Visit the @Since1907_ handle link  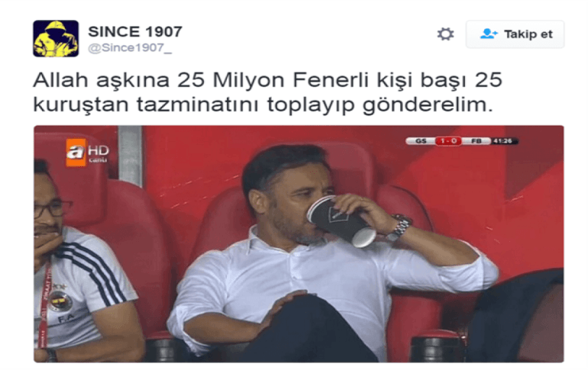(x=130, y=48)
